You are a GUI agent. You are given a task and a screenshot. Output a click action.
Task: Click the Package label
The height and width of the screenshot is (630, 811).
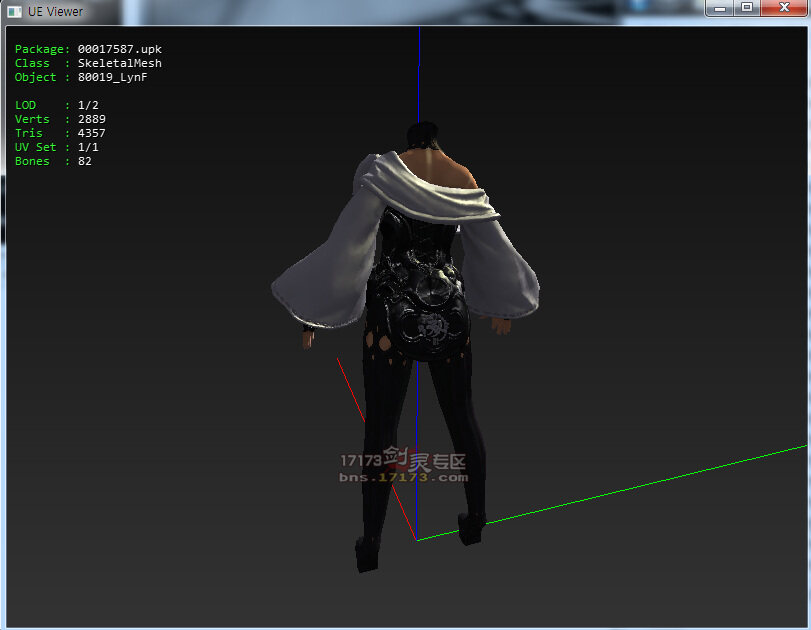[42, 49]
